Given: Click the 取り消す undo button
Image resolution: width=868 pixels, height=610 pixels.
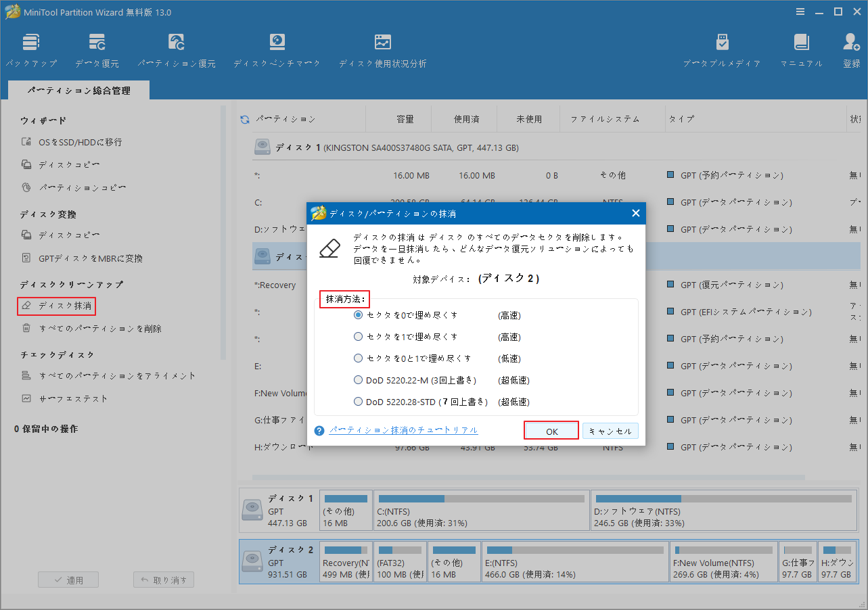Looking at the screenshot, I should [x=164, y=580].
